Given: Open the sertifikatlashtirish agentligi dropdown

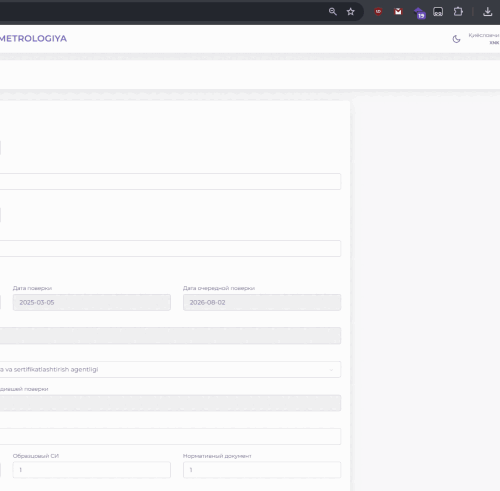Looking at the screenshot, I should tap(170, 369).
